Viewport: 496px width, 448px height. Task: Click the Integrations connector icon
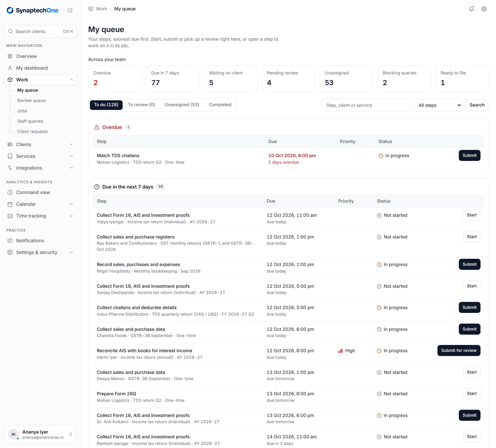[10, 168]
